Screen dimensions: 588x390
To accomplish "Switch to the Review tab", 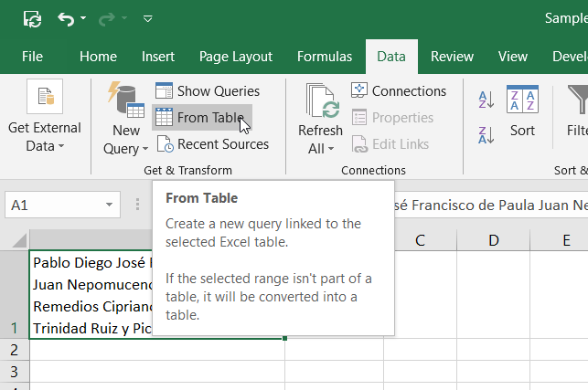I will click(452, 57).
